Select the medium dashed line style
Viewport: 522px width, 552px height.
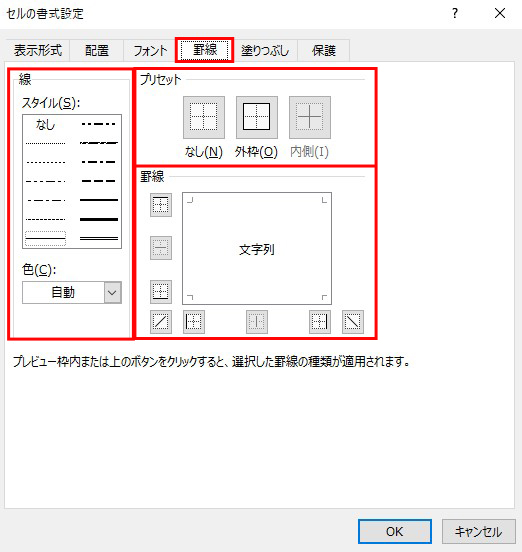[x=99, y=181]
